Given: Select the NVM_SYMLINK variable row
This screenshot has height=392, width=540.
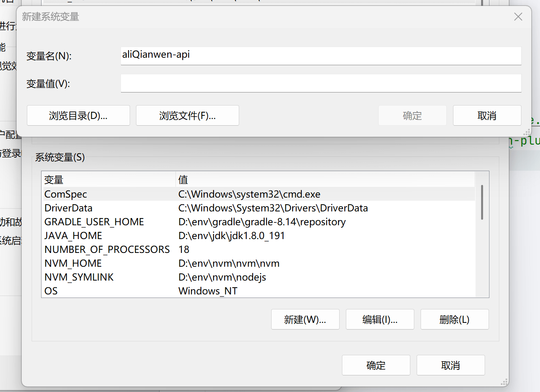Looking at the screenshot, I should (x=79, y=277).
